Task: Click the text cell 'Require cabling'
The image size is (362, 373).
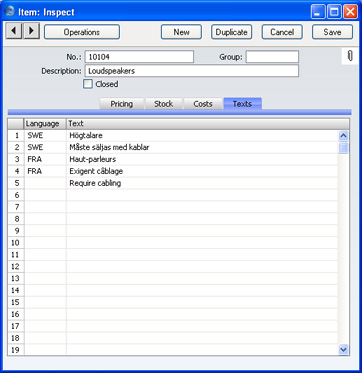Action: tap(202, 183)
